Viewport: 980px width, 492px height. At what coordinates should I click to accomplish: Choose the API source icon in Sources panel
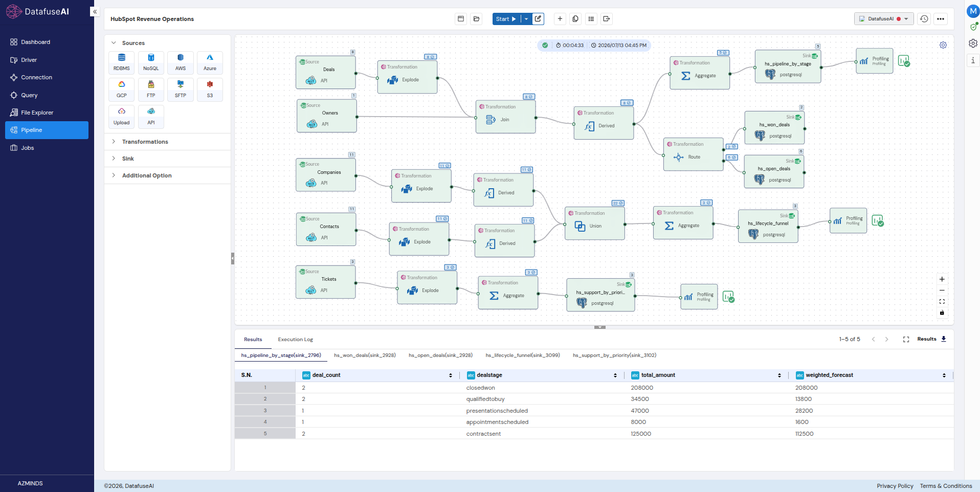tap(151, 116)
